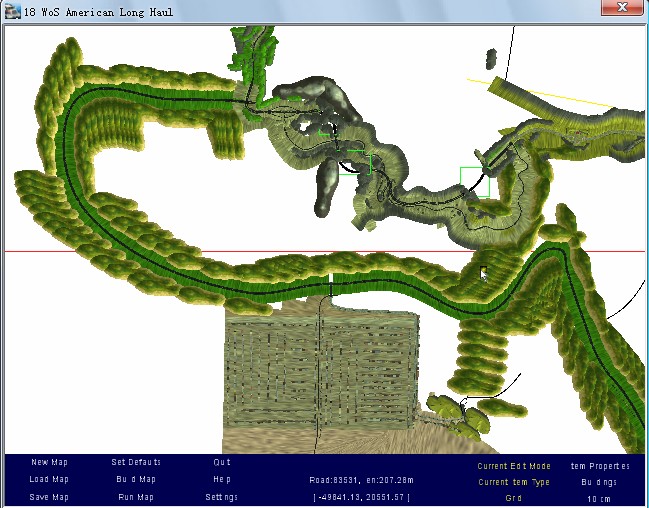Close the WoS American Long Haul window
Viewport: 649px width, 508px height.
(x=621, y=7)
